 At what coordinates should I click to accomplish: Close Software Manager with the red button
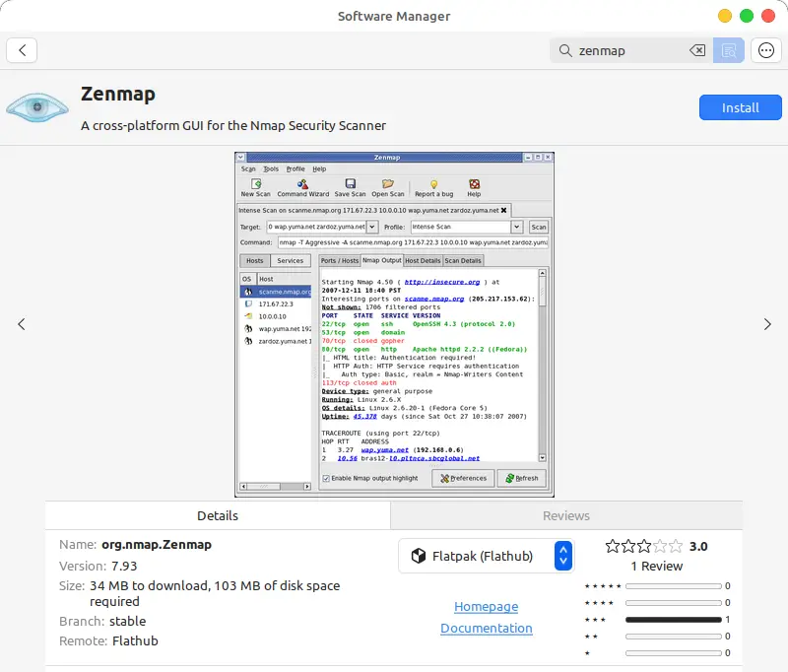point(768,16)
